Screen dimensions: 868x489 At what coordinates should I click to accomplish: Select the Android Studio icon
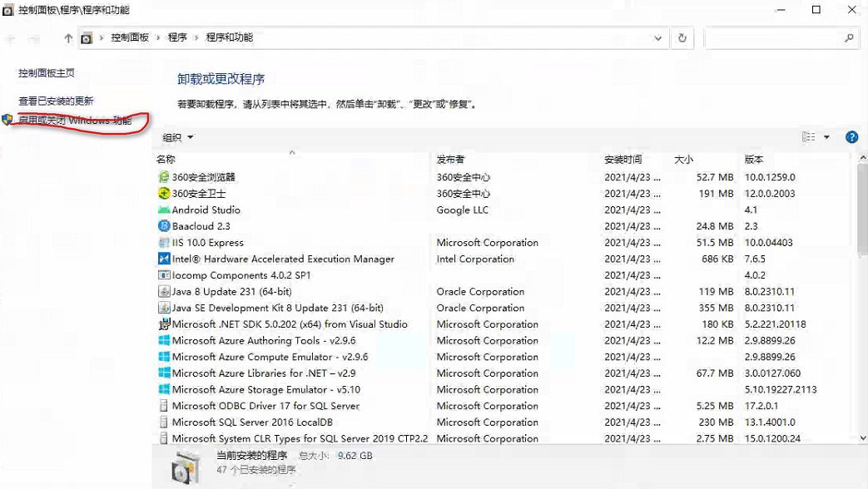pos(164,210)
